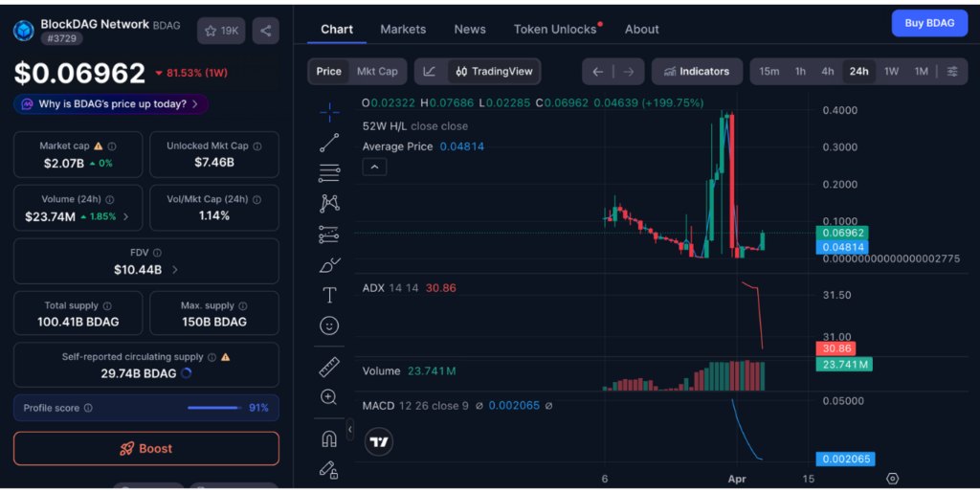The image size is (980, 493).
Task: Select the crosshair cursor tool
Action: (329, 112)
